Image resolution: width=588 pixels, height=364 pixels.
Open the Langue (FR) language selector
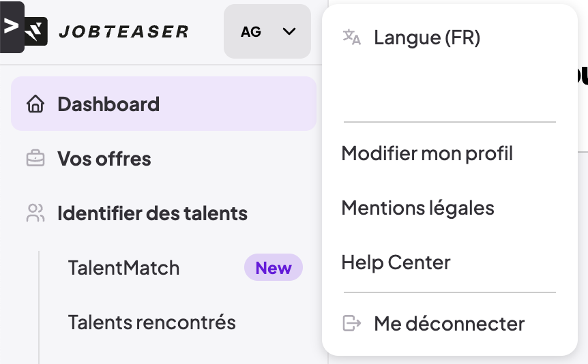point(427,38)
